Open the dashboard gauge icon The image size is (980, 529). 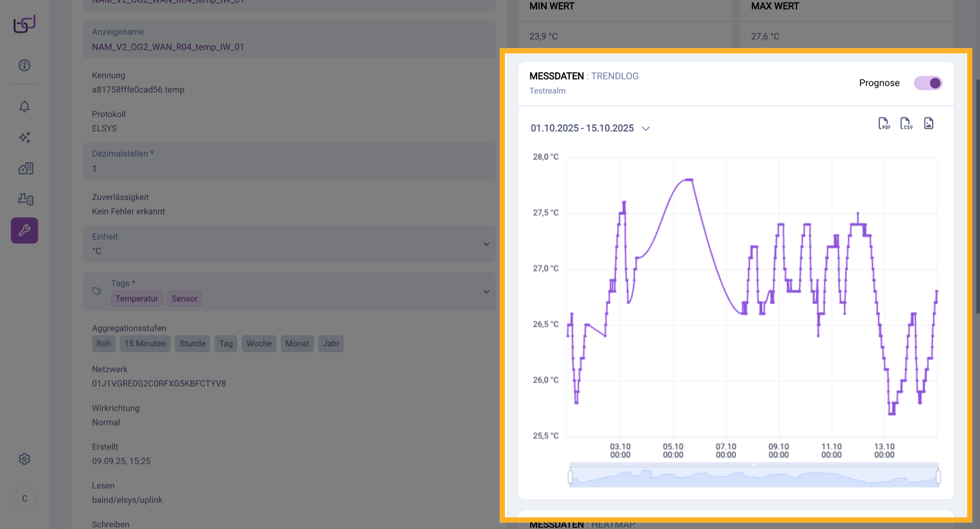(24, 65)
